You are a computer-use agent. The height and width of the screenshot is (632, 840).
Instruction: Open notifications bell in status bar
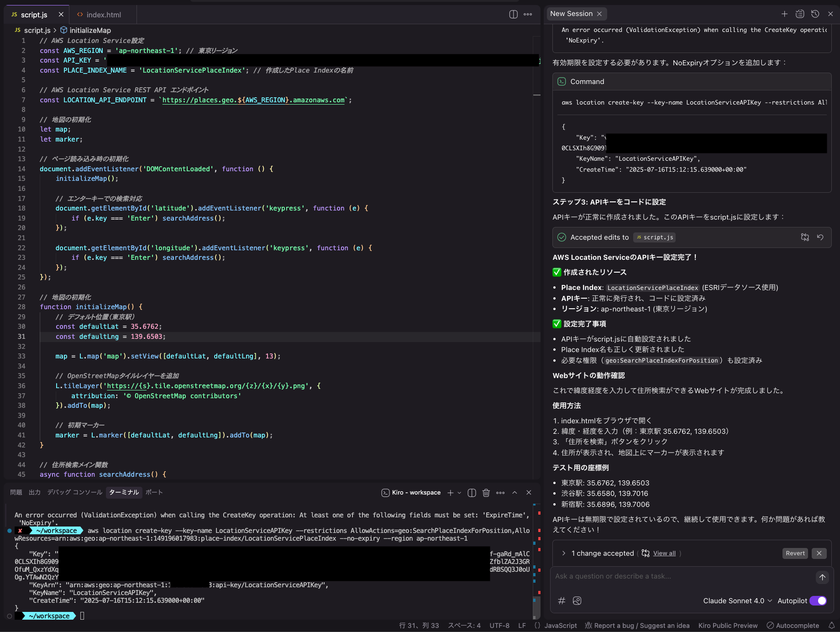pyautogui.click(x=831, y=626)
